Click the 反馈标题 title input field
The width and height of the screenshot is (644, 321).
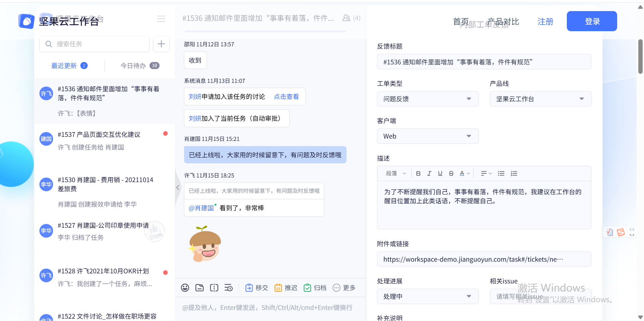point(484,62)
